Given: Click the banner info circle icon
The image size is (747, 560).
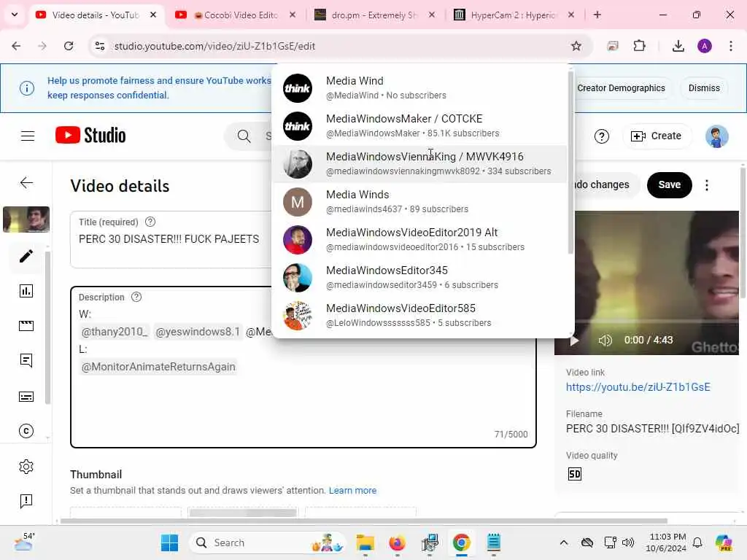Looking at the screenshot, I should (27, 88).
